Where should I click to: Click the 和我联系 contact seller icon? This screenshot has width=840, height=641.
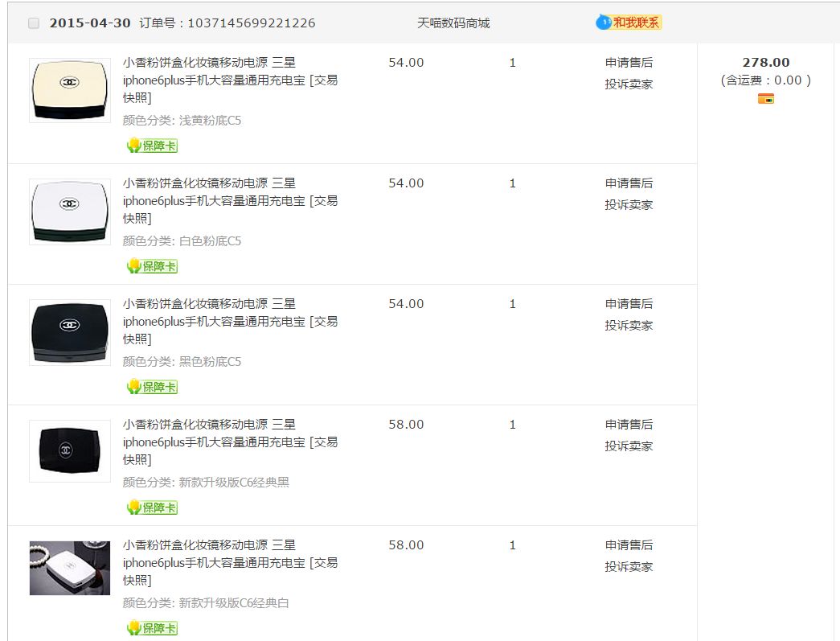tap(629, 23)
